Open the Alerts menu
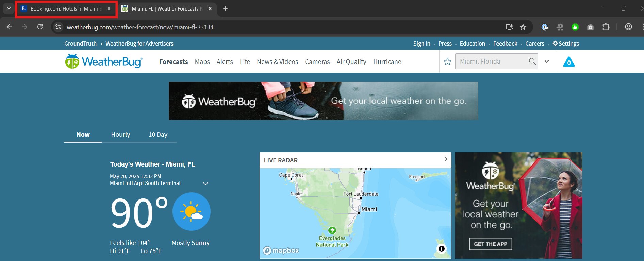The image size is (644, 261). point(225,62)
